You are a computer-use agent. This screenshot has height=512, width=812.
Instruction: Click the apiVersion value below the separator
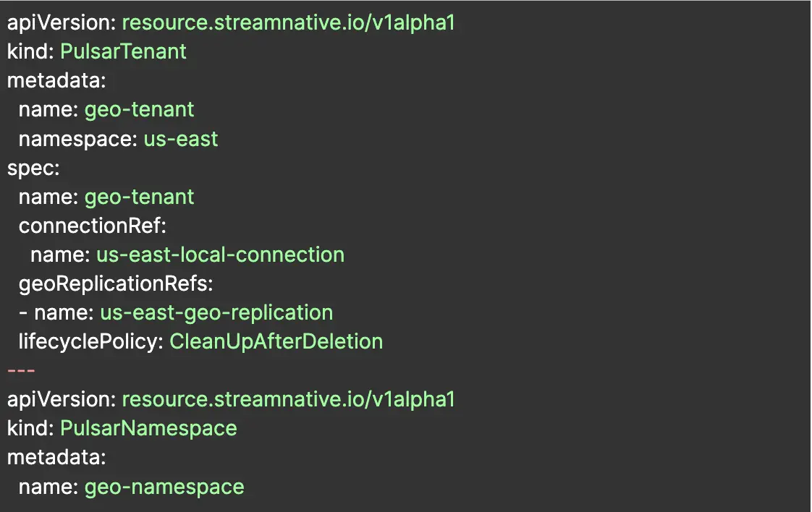tap(288, 399)
